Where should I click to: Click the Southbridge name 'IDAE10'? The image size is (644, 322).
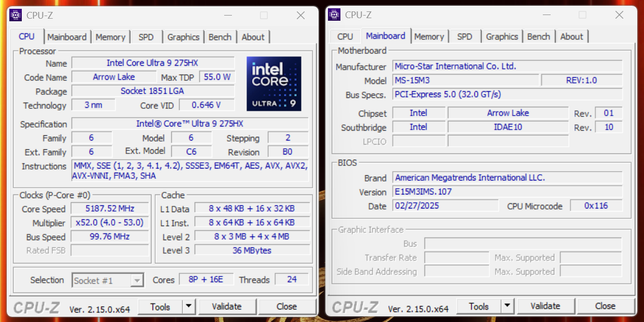508,127
